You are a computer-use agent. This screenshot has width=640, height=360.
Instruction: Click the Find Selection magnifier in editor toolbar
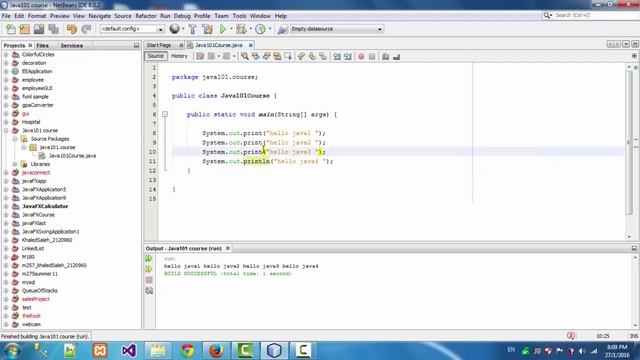(x=244, y=56)
